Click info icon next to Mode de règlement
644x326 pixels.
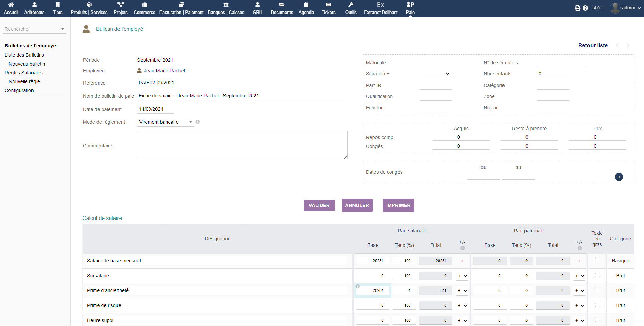(x=198, y=122)
